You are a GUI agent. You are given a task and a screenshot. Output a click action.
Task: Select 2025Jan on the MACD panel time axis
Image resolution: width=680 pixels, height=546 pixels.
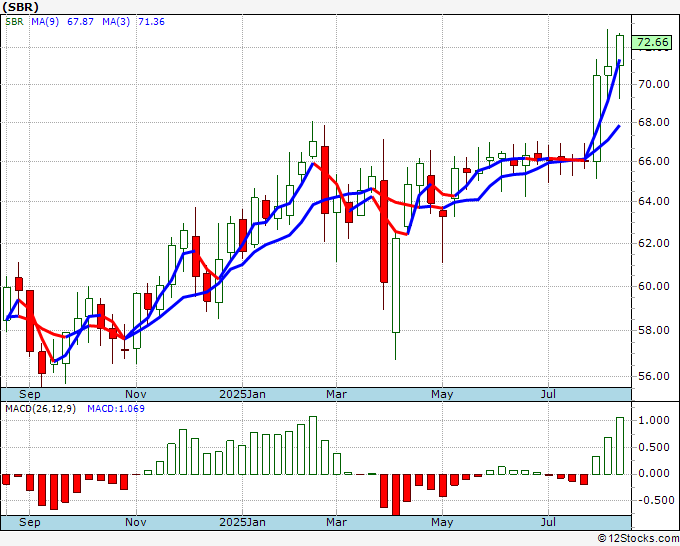(242, 522)
